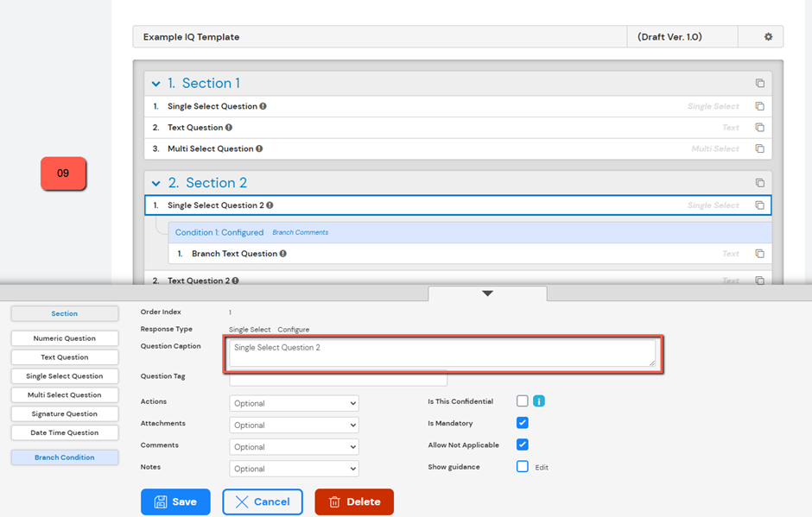Viewport: 812px width, 517px height.
Task: Click into the Question Caption text field
Action: tap(441, 352)
